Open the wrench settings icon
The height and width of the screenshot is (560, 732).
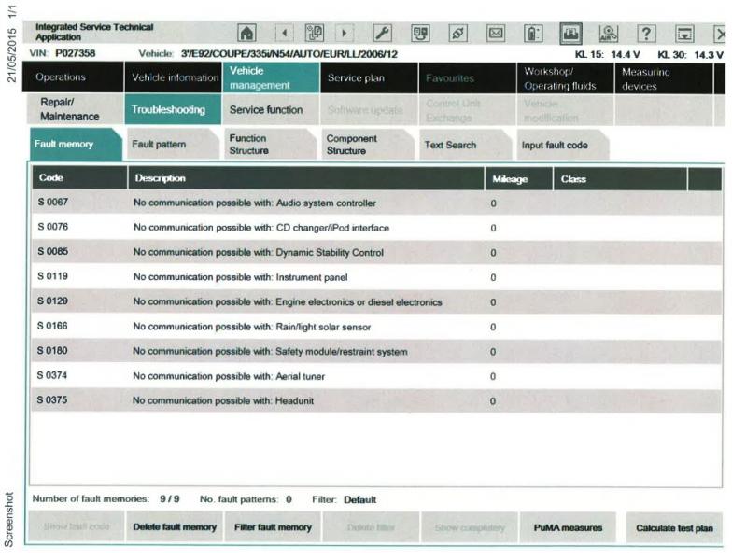coord(382,35)
